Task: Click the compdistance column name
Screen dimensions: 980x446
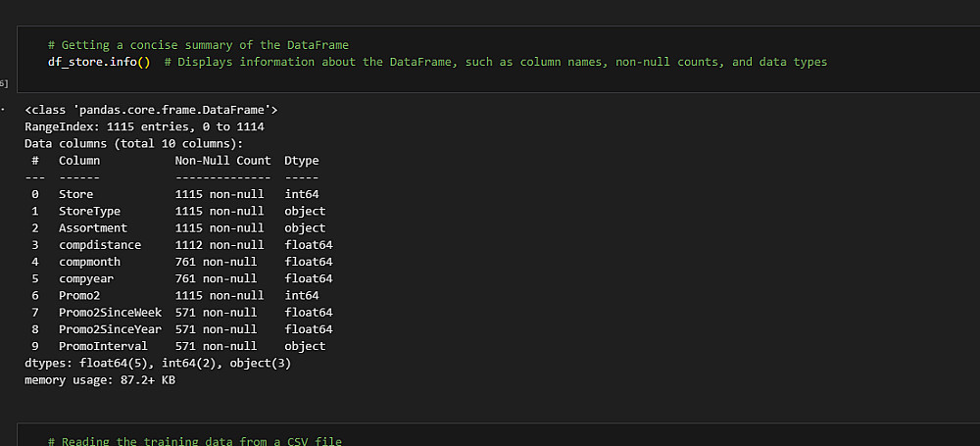Action: (100, 245)
